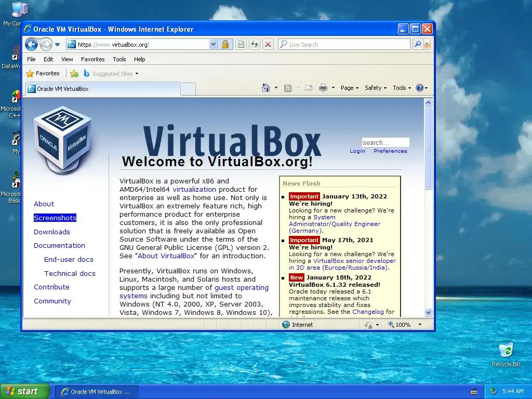Click the vertical scrollbar thumb
Viewport: 532px width, 399px height.
click(x=428, y=148)
